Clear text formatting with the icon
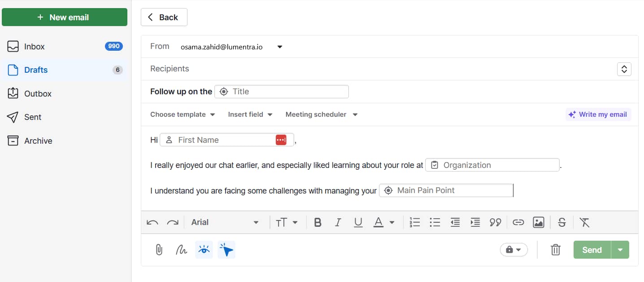Screen dimensions: 644x282 point(584,222)
